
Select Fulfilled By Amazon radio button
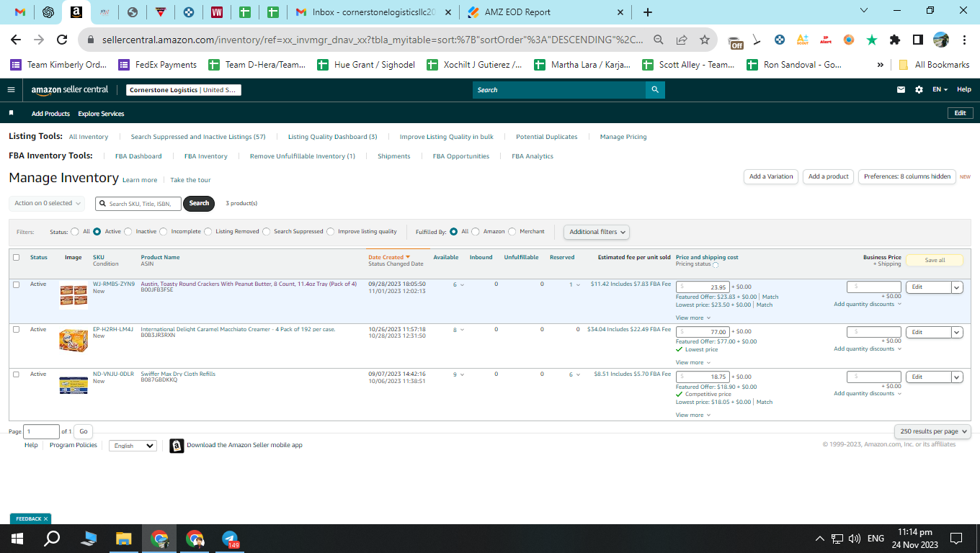tap(475, 232)
